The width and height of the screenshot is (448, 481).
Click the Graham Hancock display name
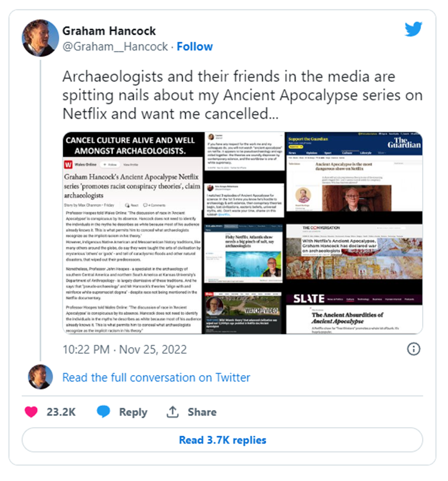pos(109,31)
